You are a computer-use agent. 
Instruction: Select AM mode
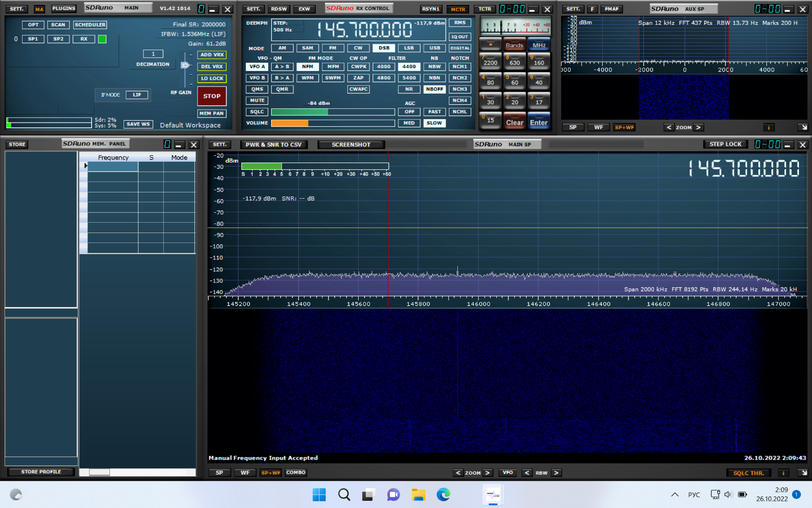[282, 48]
